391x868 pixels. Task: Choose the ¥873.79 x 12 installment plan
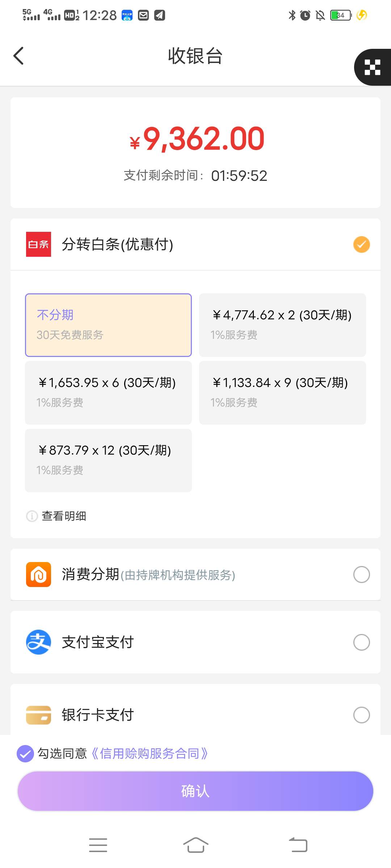pos(108,460)
